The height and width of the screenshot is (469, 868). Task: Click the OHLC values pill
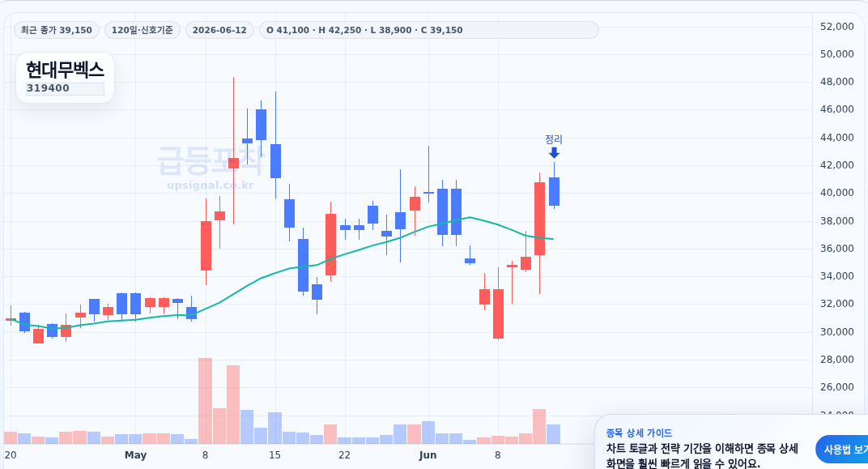(428, 30)
